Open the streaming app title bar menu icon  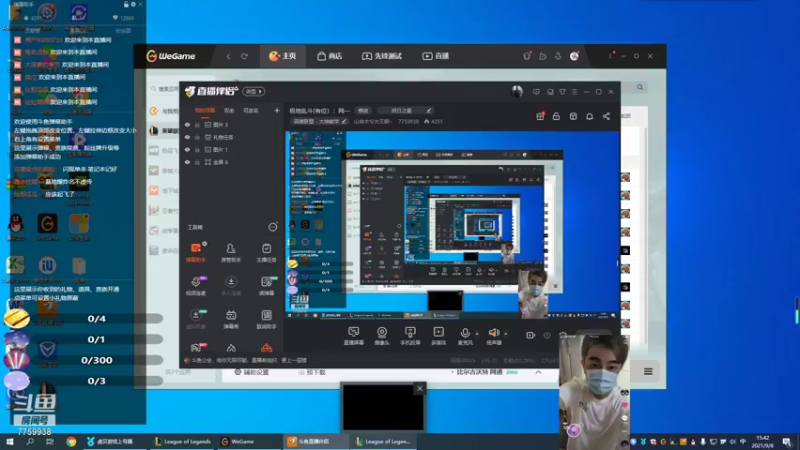click(x=574, y=92)
